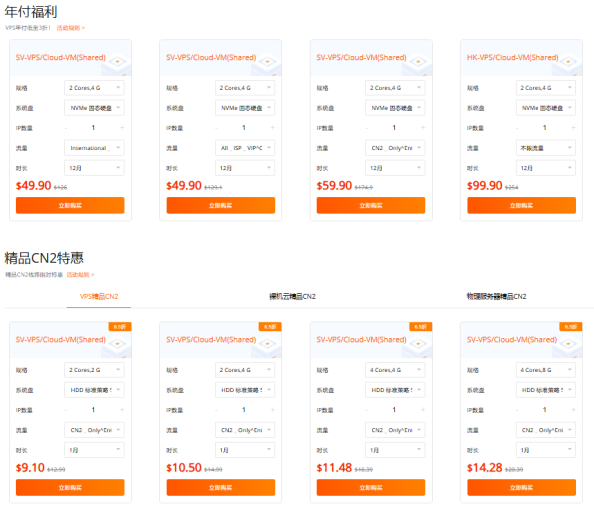Click 立即购买 on the All_ISP_VIP $49.90 card
The image size is (594, 511).
pyautogui.click(x=220, y=205)
